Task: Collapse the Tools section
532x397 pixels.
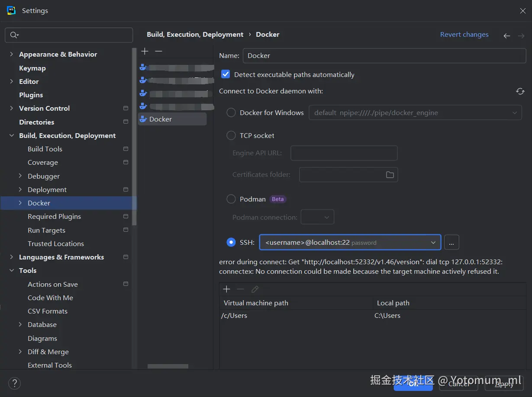Action: [12, 270]
